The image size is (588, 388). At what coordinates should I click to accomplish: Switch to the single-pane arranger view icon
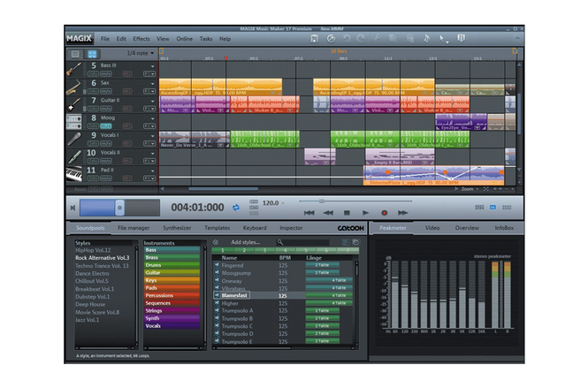tap(75, 54)
